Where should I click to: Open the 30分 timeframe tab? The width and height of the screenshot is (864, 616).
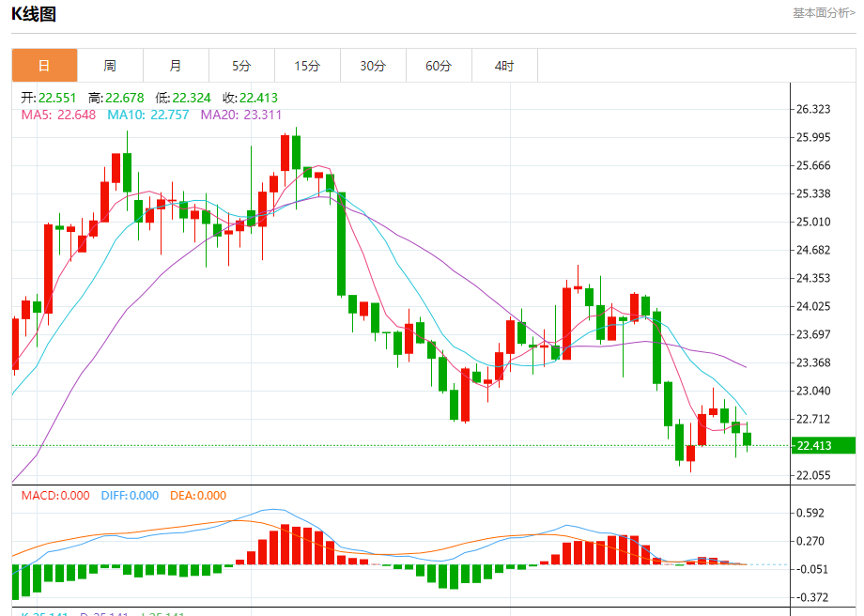(x=373, y=66)
